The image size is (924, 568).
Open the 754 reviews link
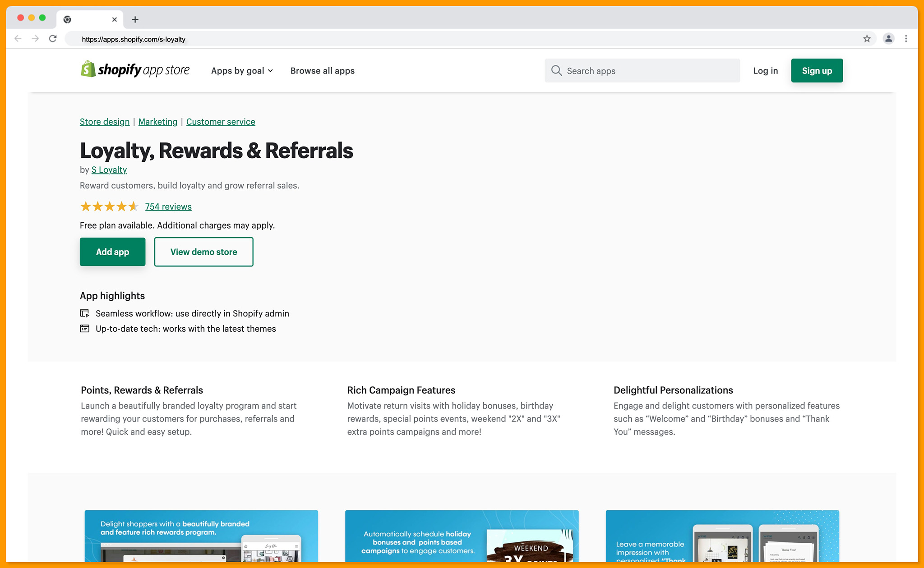coord(168,206)
